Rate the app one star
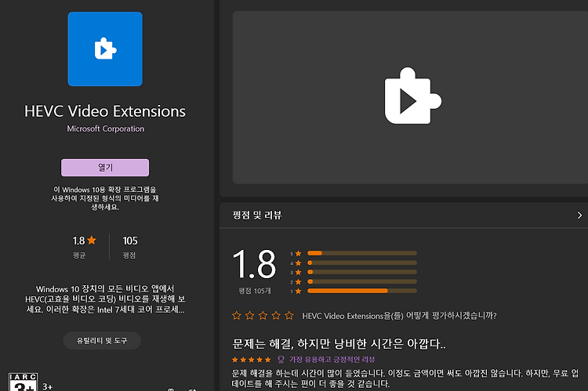Viewport: 588px width, 391px height. click(x=236, y=316)
